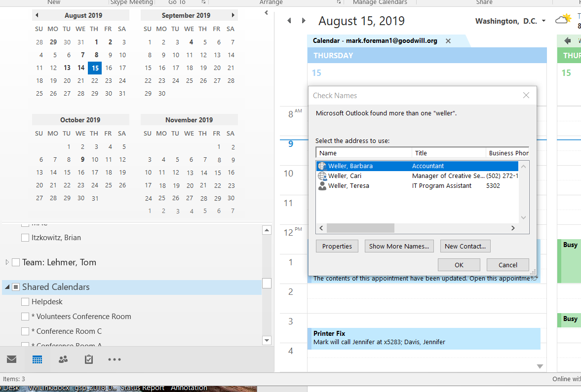This screenshot has width=581, height=392.
Task: Select Weller, Teresa person icon
Action: tap(322, 186)
